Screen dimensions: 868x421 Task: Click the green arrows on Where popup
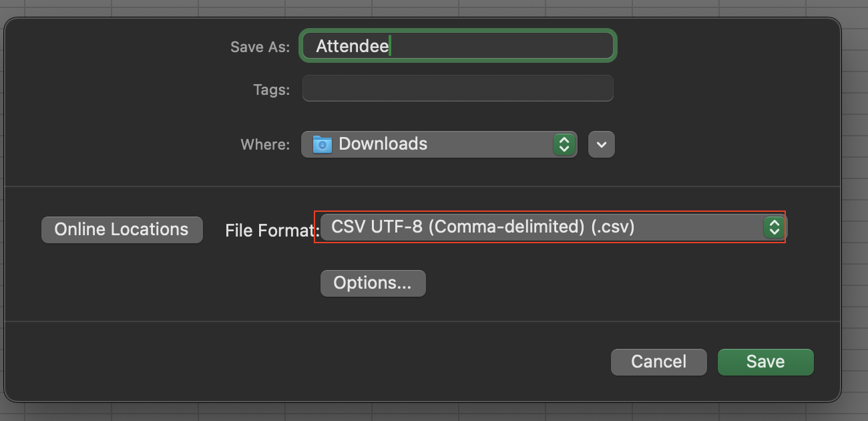(x=564, y=144)
